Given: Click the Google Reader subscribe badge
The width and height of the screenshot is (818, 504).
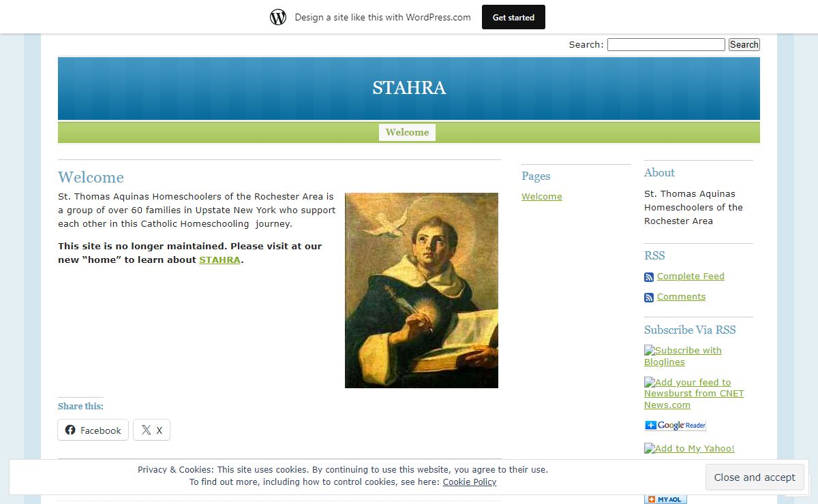Looking at the screenshot, I should tap(675, 426).
